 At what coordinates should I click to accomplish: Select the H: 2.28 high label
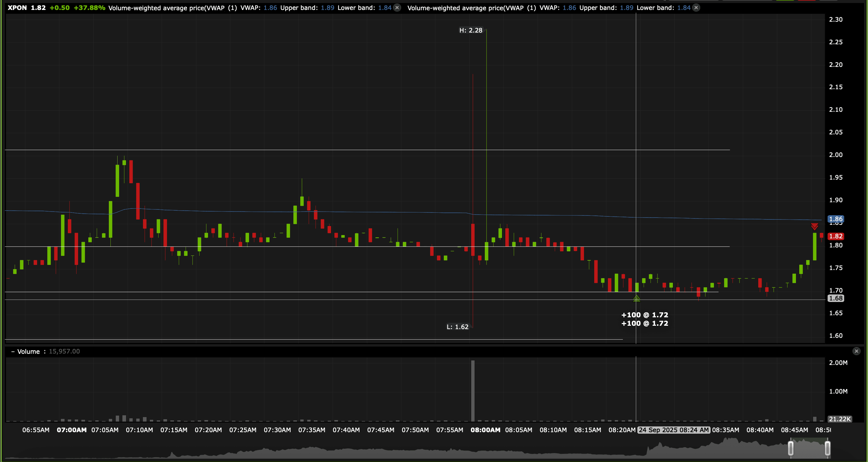point(471,30)
